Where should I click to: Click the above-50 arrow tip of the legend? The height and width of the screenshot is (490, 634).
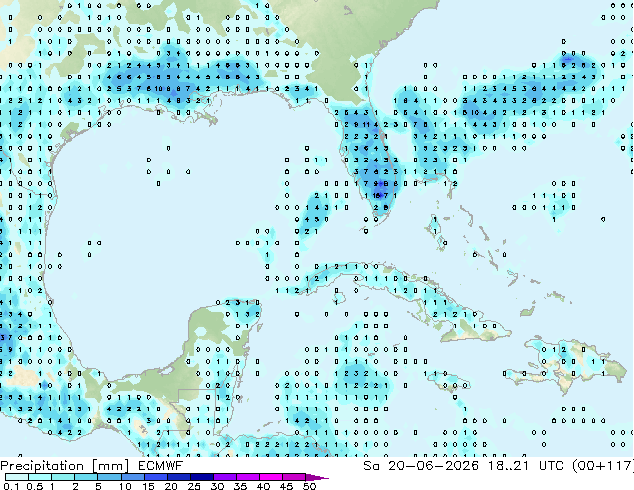click(x=317, y=477)
